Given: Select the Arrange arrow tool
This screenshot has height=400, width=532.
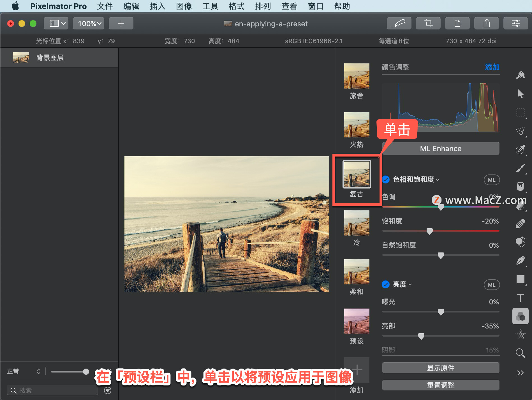Looking at the screenshot, I should [520, 94].
